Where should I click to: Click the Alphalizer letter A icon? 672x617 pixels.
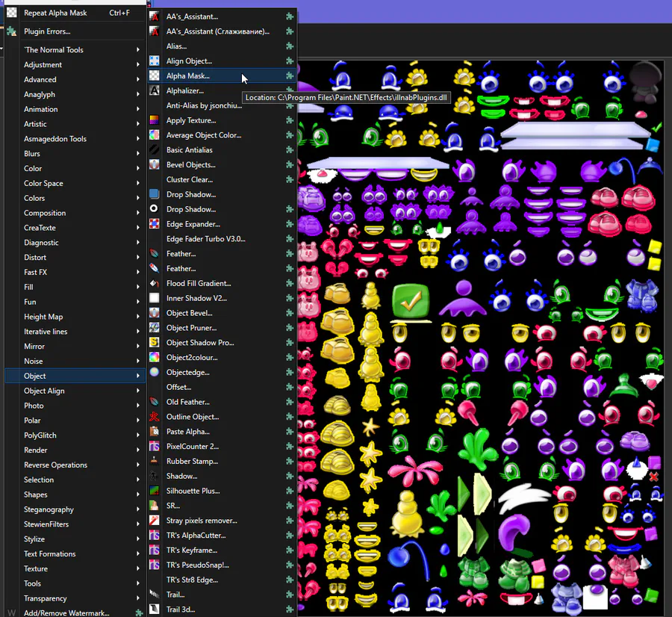click(x=155, y=90)
